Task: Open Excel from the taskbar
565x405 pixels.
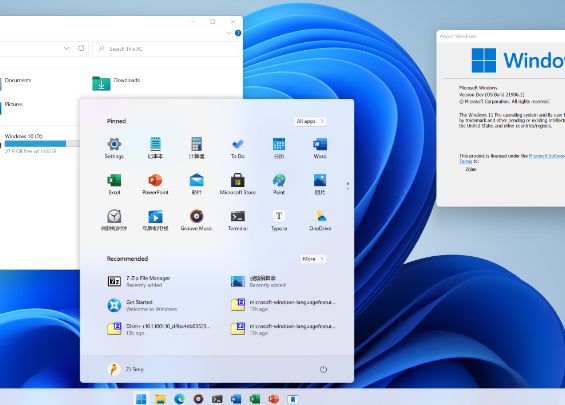Action: (255, 399)
